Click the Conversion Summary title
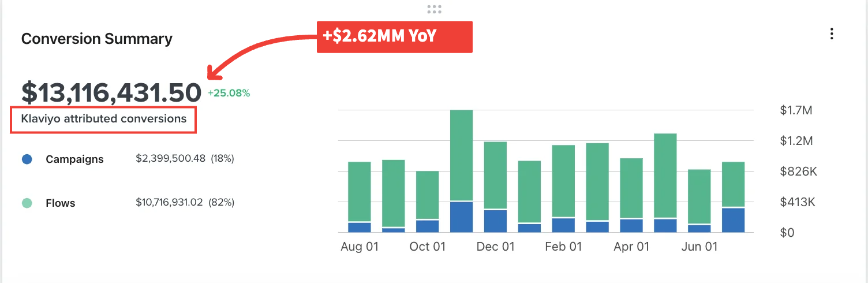Viewport: 868px width, 283px height. (96, 39)
